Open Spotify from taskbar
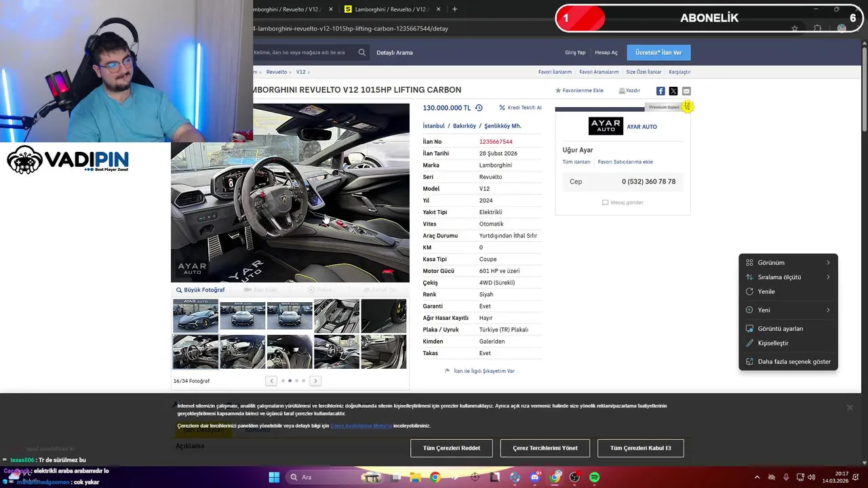The image size is (868, 488). (x=595, y=477)
